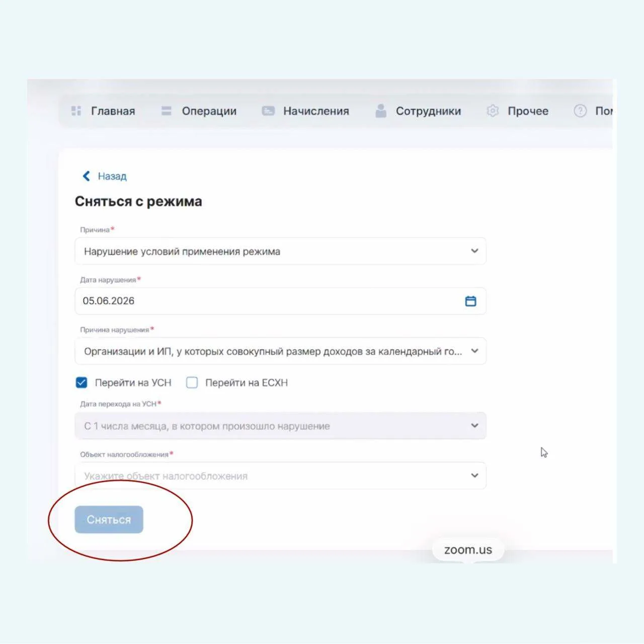Open the Причина нарушения dropdown

point(280,351)
